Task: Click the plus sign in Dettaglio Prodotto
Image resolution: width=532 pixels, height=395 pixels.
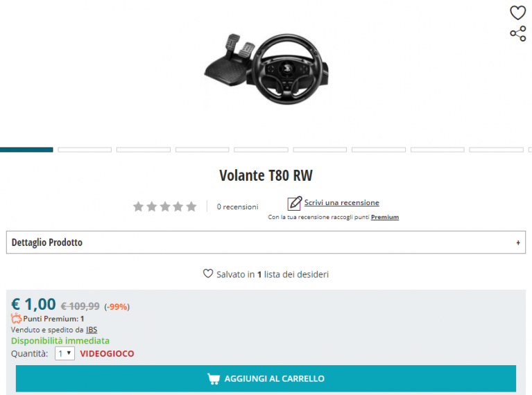Action: [x=518, y=243]
